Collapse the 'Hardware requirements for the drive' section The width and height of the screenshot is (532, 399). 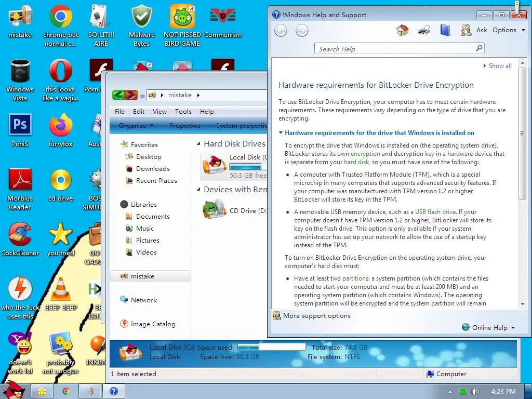(281, 132)
